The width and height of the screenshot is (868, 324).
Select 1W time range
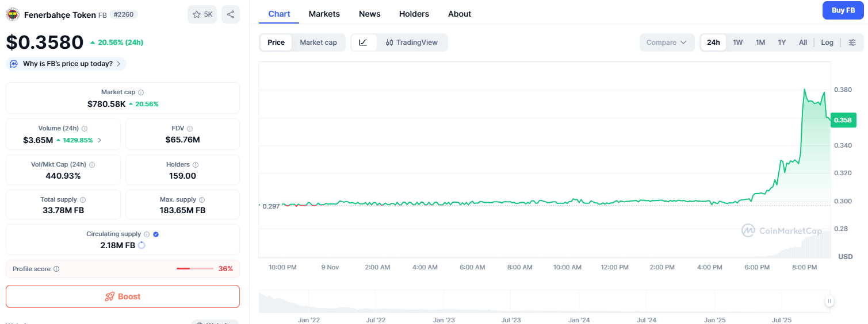click(x=738, y=43)
